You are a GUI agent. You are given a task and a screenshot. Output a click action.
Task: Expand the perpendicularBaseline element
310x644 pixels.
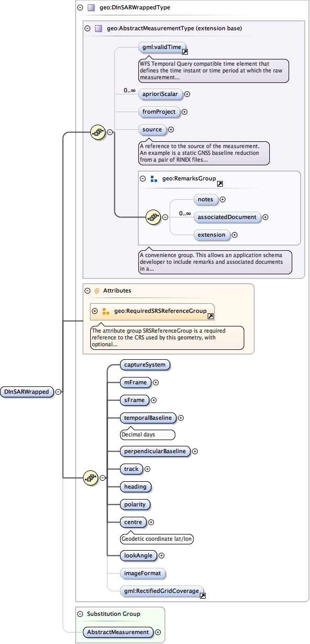tap(195, 451)
